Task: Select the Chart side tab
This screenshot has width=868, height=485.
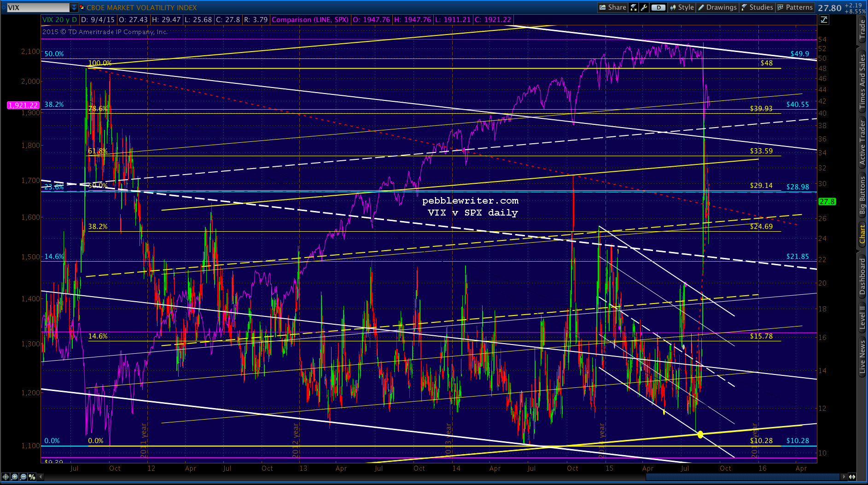Action: [862, 234]
